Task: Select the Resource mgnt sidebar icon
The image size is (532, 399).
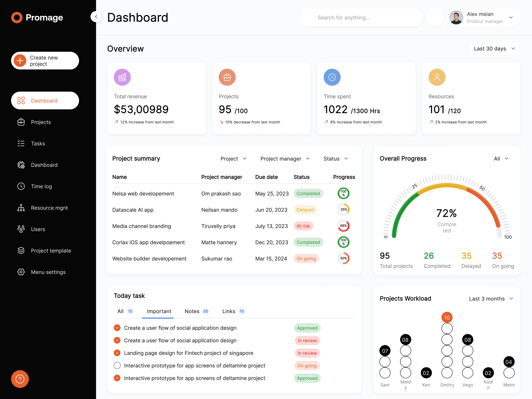Action: point(21,207)
